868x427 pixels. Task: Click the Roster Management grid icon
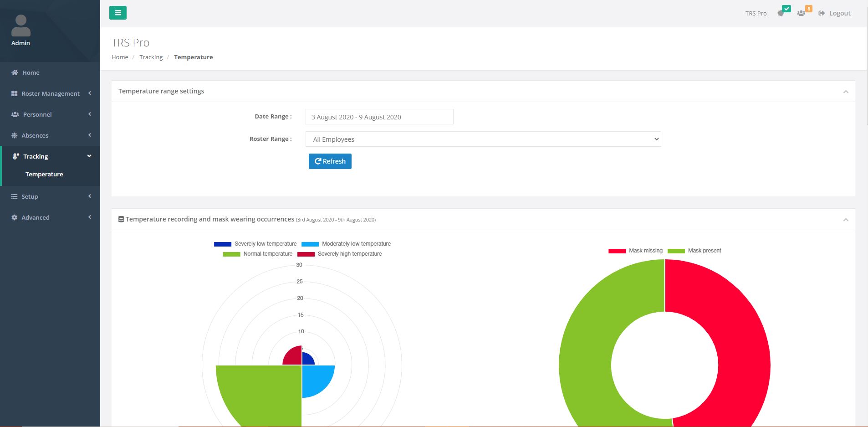point(14,93)
